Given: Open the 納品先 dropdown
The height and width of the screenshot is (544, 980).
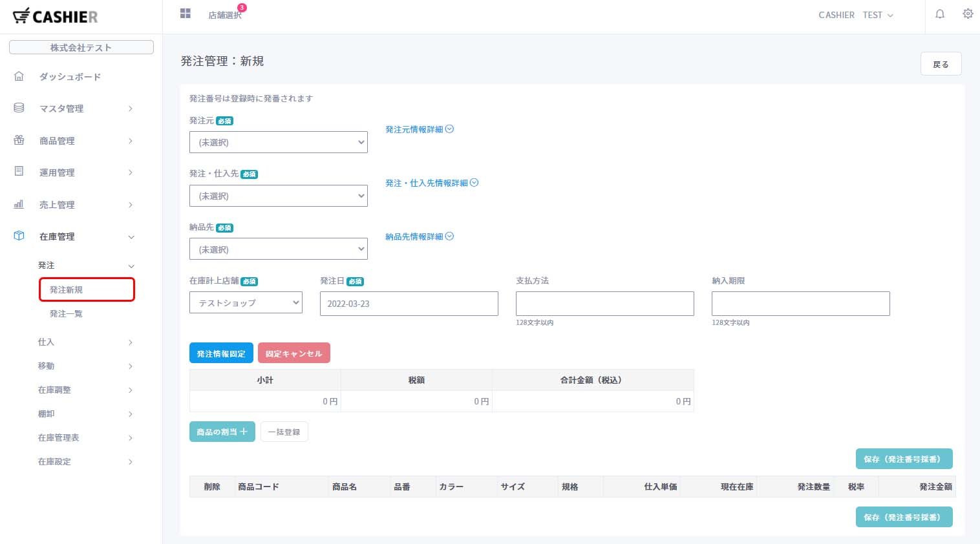Looking at the screenshot, I should pos(279,249).
